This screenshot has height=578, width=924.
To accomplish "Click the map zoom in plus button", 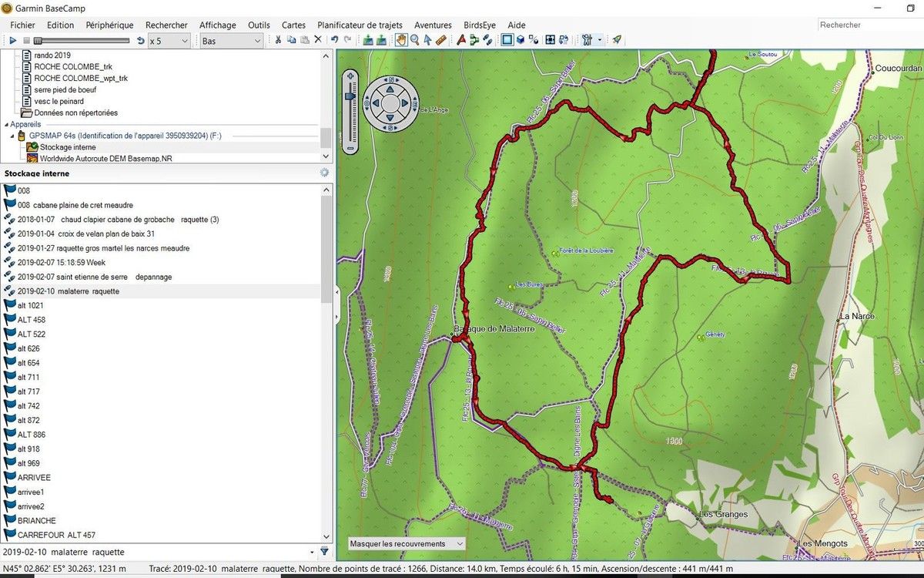I will pyautogui.click(x=351, y=76).
